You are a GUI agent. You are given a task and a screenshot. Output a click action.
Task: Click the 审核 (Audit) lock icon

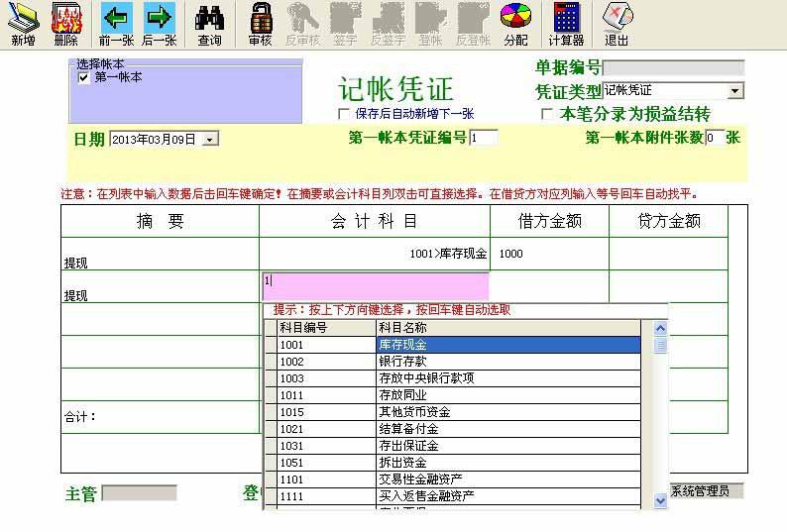tap(261, 24)
